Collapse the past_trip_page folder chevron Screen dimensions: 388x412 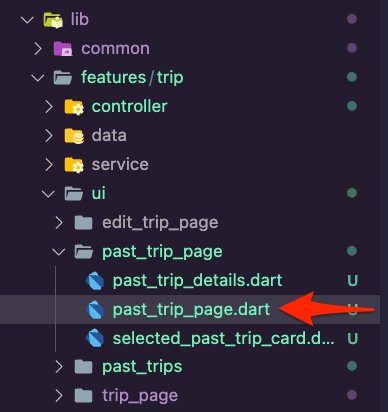point(59,252)
